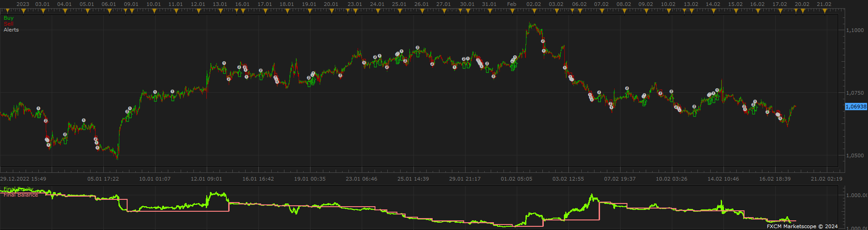Click the 29.01 21:17 time label
868x230 pixels.
(465, 179)
